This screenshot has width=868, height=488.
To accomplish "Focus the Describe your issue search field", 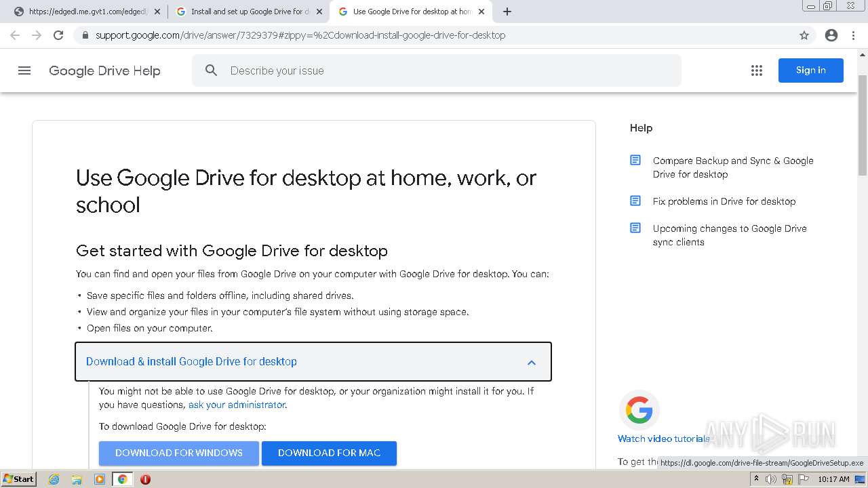I will pyautogui.click(x=437, y=70).
